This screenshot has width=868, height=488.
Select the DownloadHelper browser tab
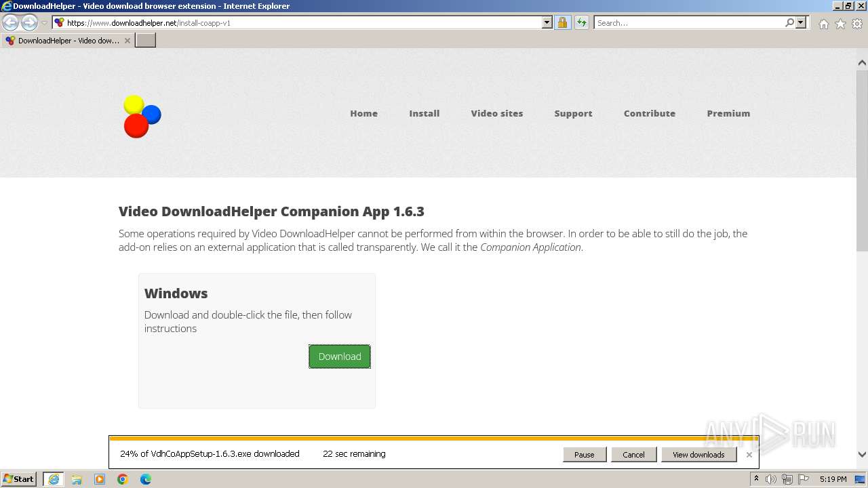tap(68, 41)
